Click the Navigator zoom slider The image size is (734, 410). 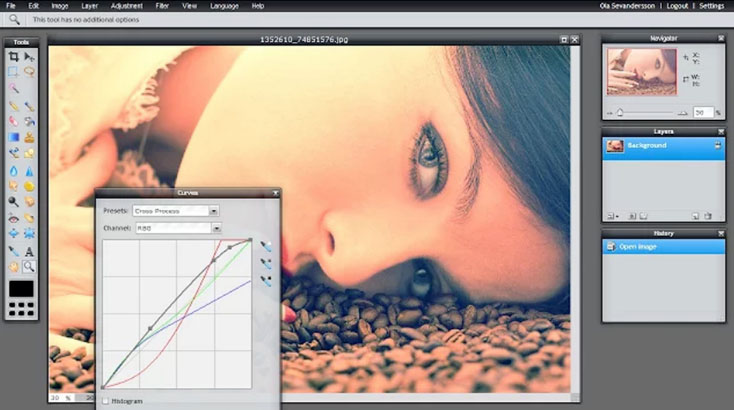pos(650,112)
